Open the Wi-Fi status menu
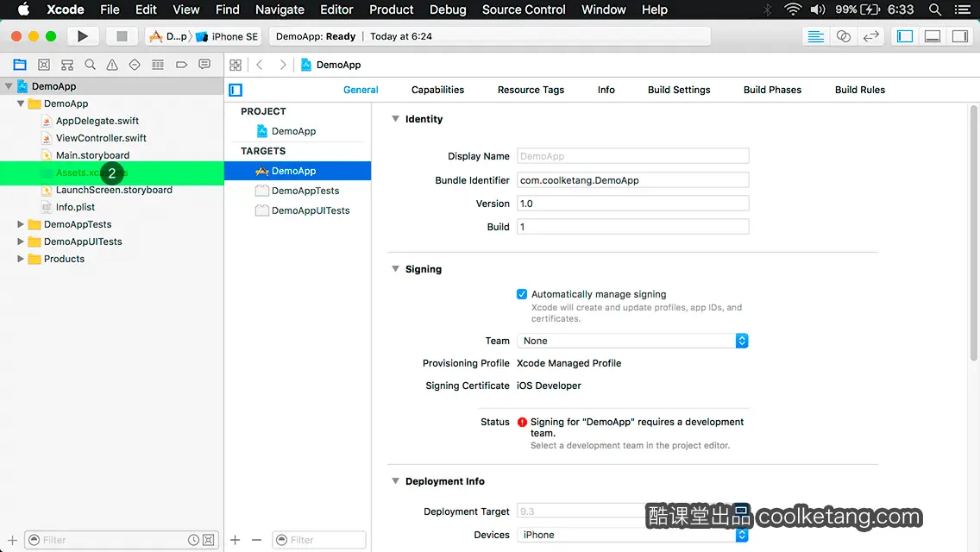This screenshot has height=552, width=980. (x=793, y=9)
